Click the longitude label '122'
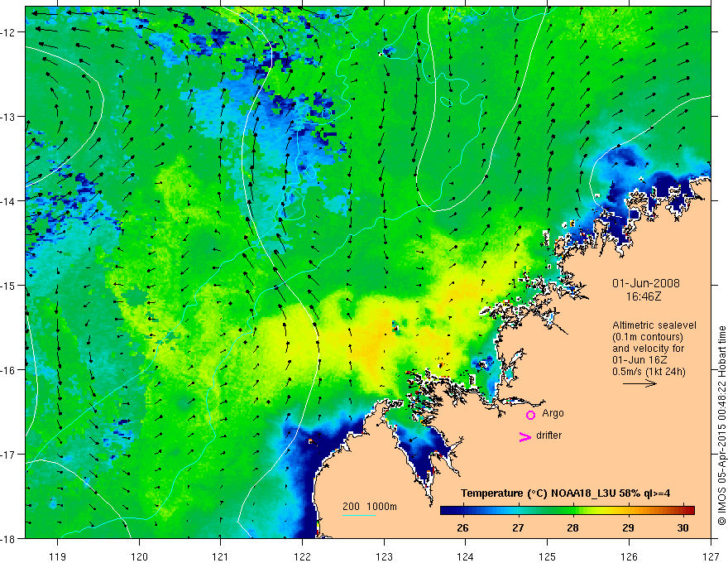 tap(302, 556)
